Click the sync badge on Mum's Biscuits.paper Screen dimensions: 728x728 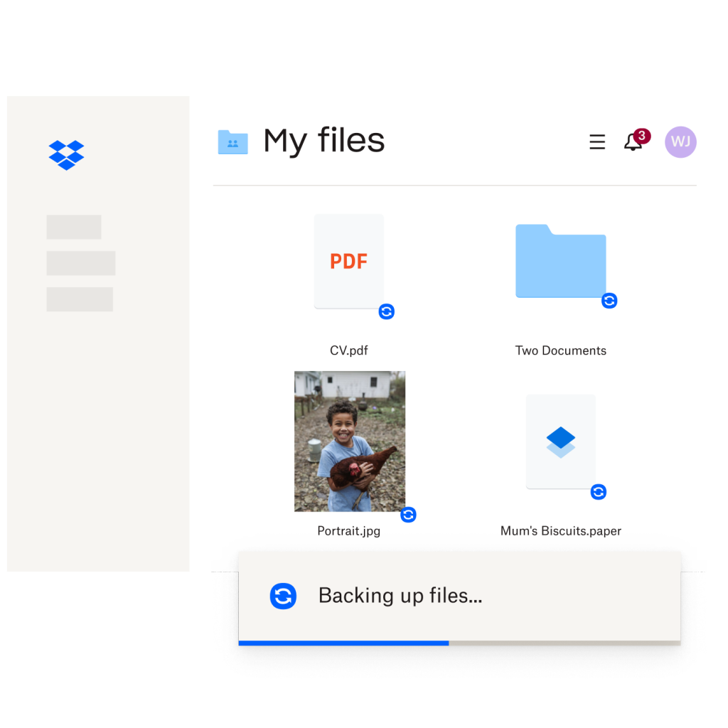pyautogui.click(x=598, y=491)
